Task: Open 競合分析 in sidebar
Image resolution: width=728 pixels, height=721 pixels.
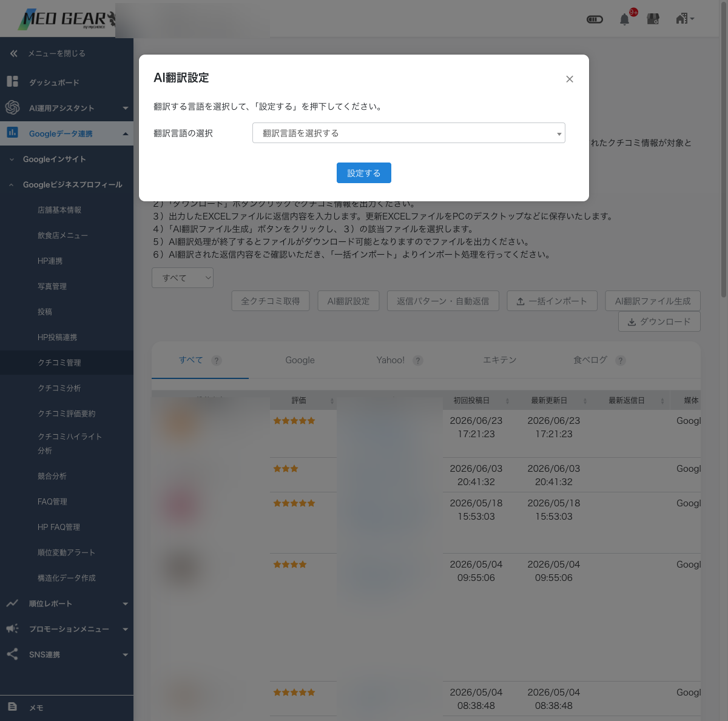Action: 52,476
